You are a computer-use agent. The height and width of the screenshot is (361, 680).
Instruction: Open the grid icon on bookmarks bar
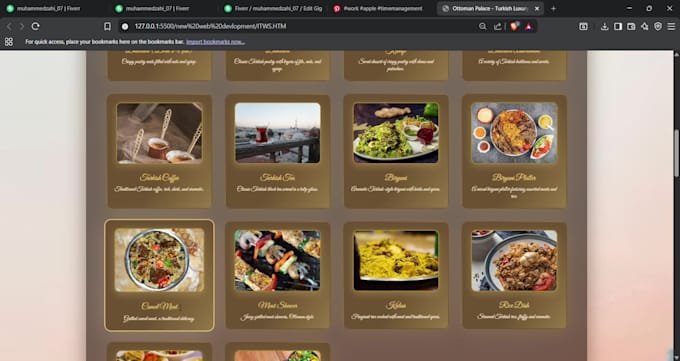tap(9, 42)
